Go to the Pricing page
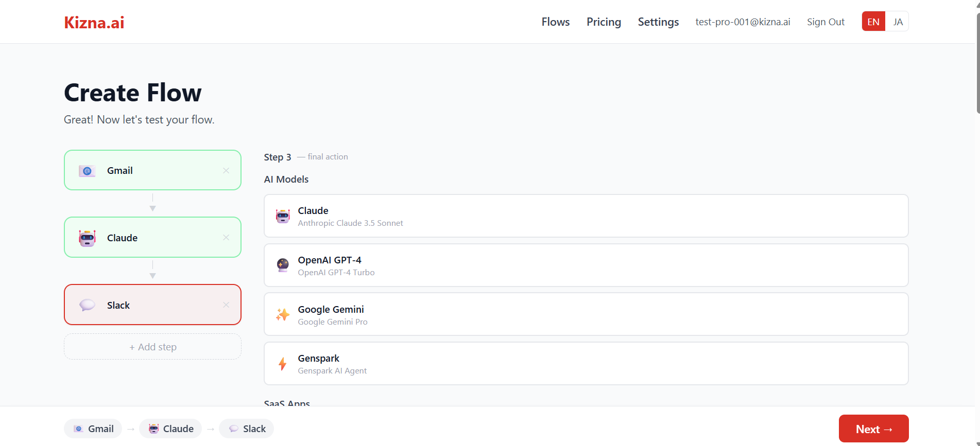Screen dimensions: 980x446 604,22
